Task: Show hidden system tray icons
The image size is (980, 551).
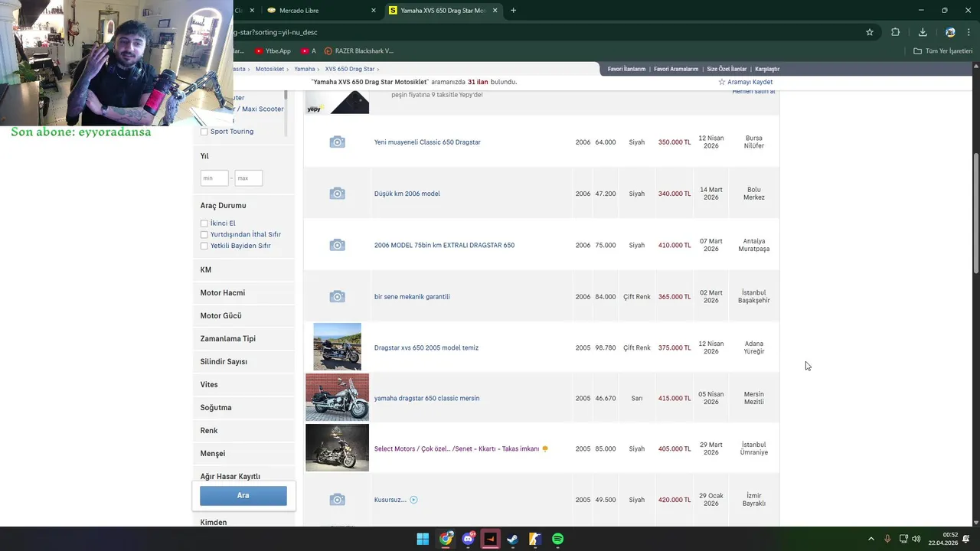Action: [871, 539]
